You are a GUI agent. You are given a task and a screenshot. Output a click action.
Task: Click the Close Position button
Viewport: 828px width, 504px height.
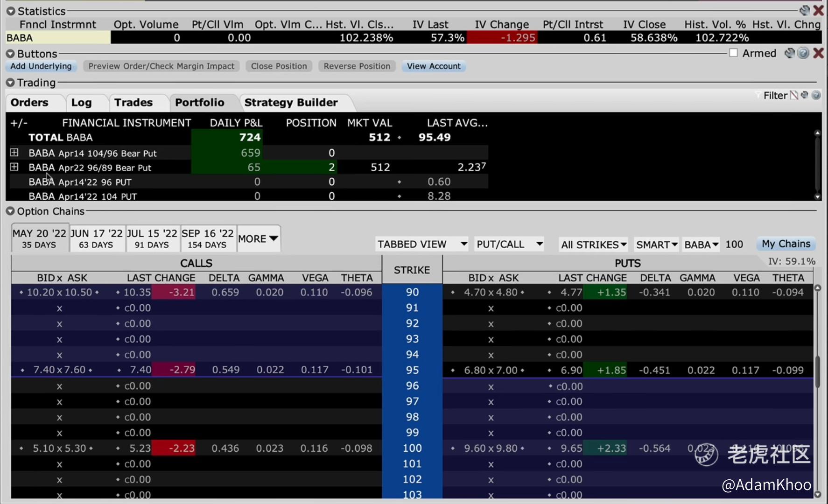tap(279, 66)
